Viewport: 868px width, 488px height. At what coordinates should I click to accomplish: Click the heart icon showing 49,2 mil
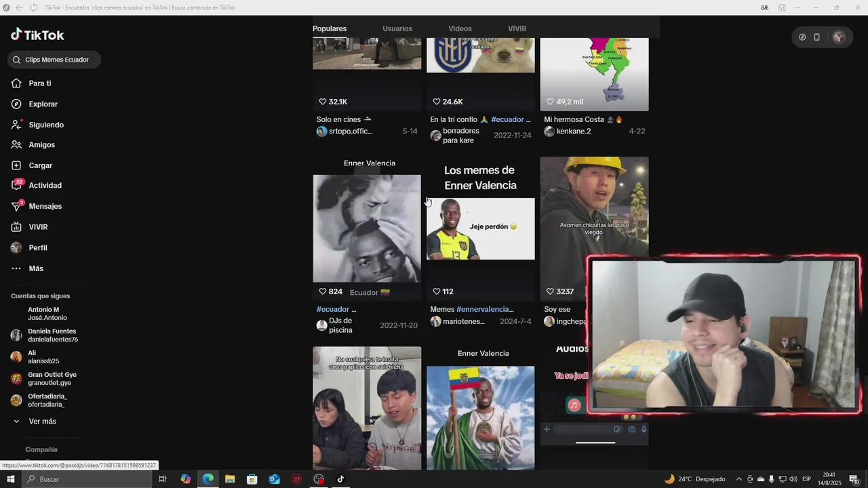coord(551,102)
